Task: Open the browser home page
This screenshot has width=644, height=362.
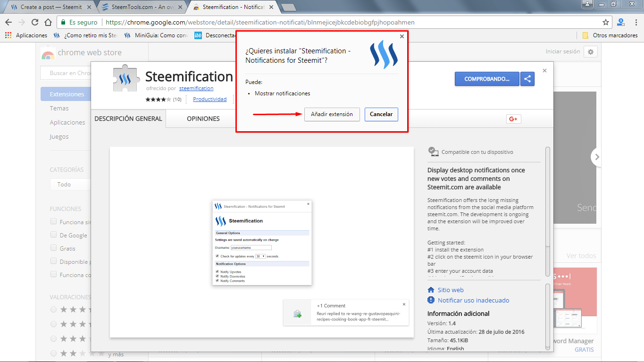Action: pos(48,22)
